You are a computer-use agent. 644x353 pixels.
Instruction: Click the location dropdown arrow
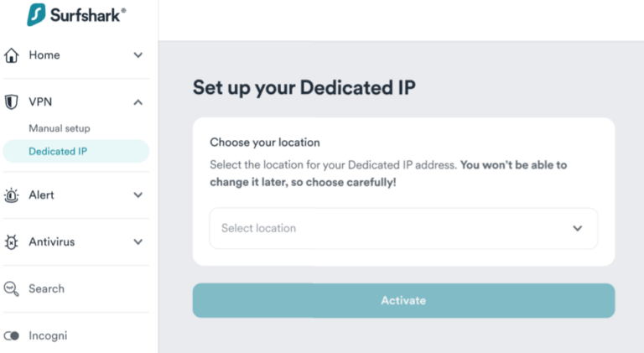[577, 228]
